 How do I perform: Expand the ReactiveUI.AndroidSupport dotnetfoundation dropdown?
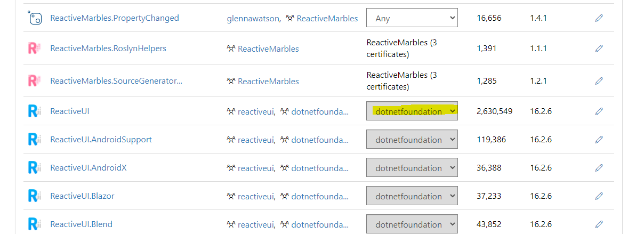(412, 140)
